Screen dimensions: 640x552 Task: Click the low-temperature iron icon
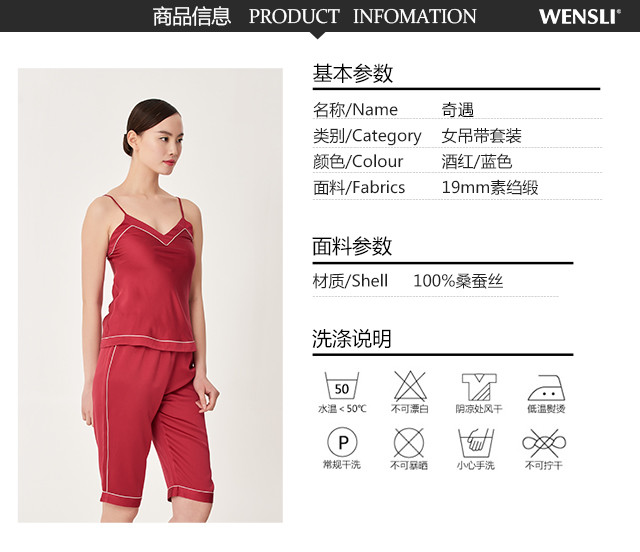pyautogui.click(x=546, y=388)
